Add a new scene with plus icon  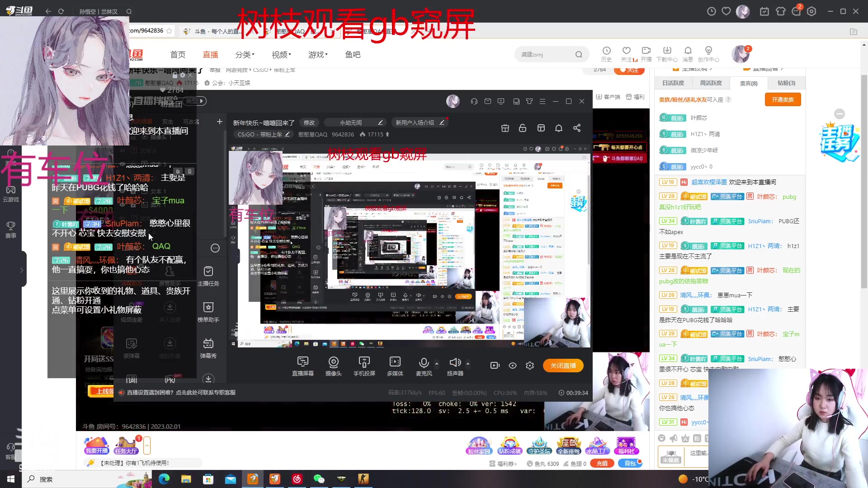[220, 122]
